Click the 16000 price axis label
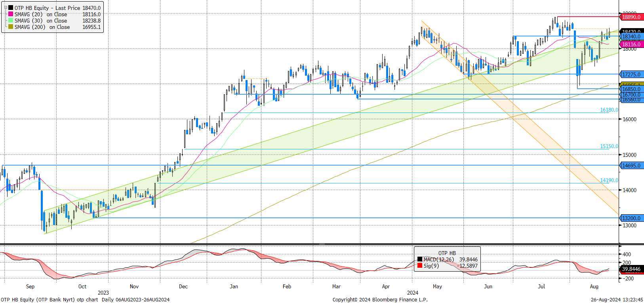Viewport: 644px width, 303px height. pos(630,119)
